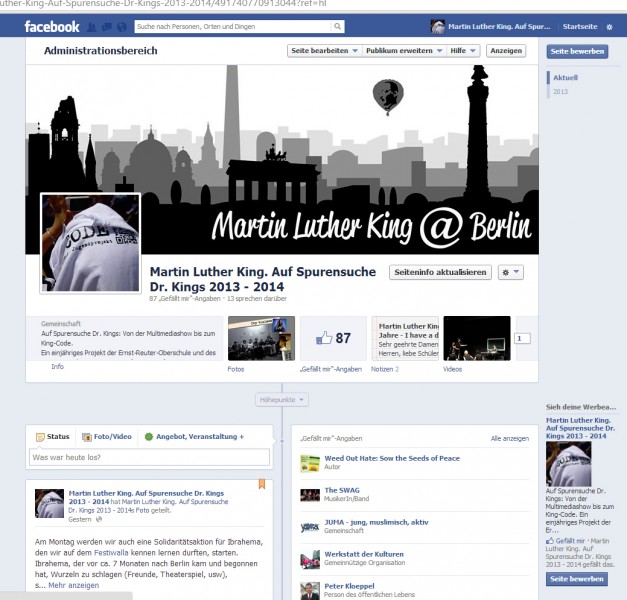Click the page name in top bar

click(499, 27)
